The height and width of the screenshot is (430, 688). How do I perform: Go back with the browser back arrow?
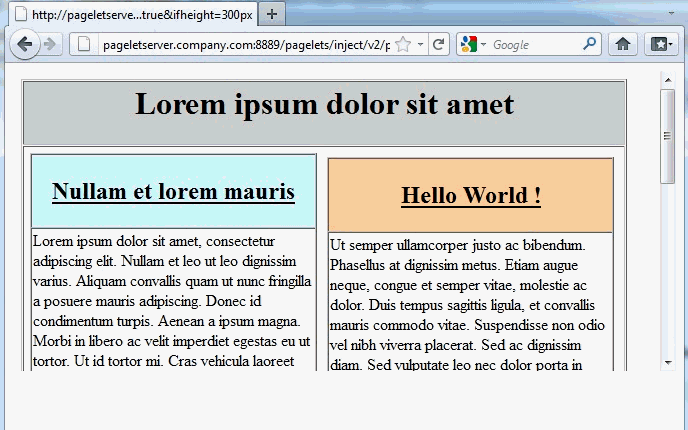(25, 44)
